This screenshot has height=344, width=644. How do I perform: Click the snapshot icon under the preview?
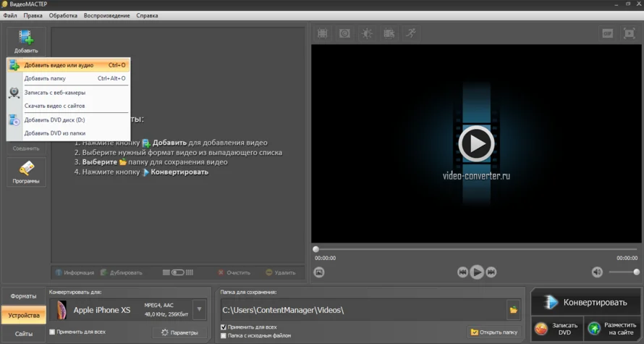(x=319, y=272)
